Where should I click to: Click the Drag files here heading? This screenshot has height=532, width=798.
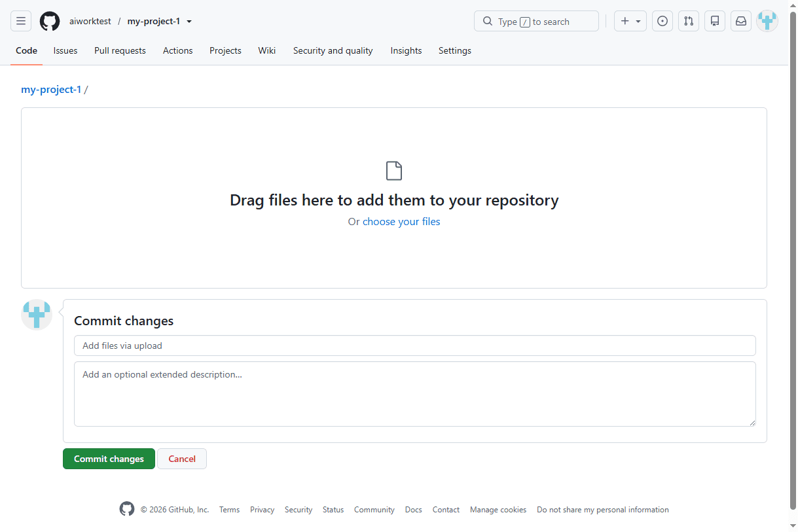point(394,200)
